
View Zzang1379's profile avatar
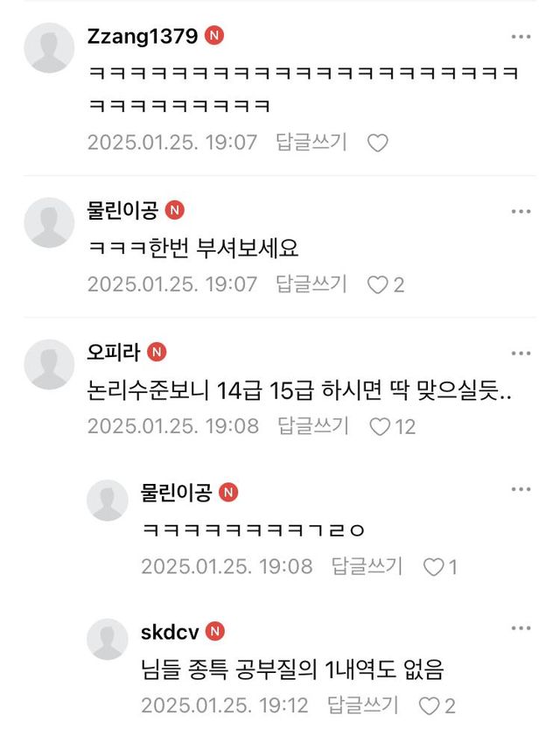[49, 48]
